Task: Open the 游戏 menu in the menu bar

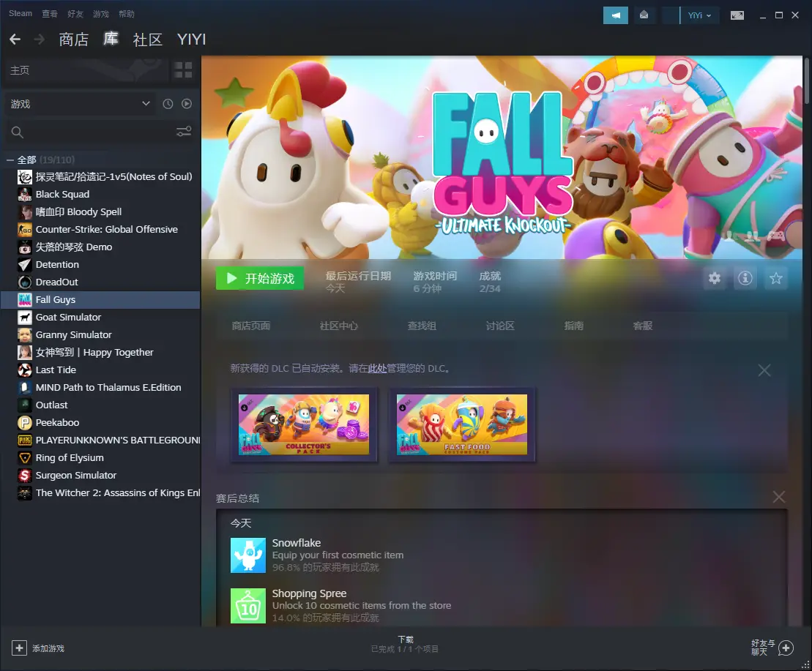Action: 101,14
